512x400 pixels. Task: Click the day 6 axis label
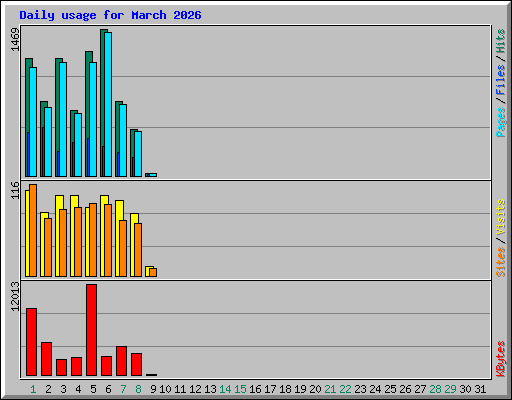(x=108, y=389)
